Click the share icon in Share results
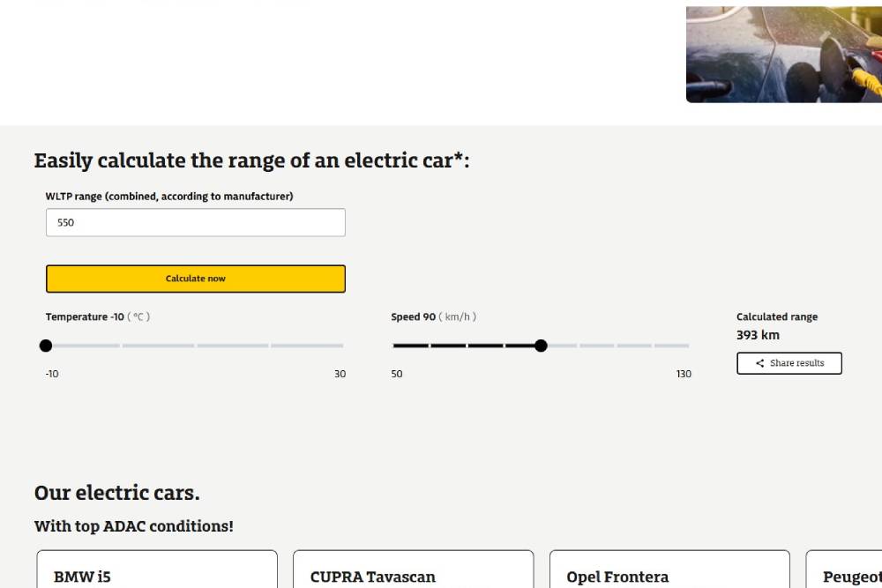Screen dimensions: 882x588 pos(760,363)
